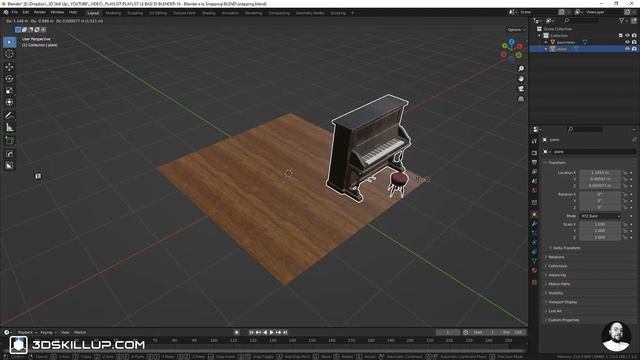This screenshot has width=640, height=360.
Task: Toggle Collection viewport visibility eye
Action: tap(627, 36)
